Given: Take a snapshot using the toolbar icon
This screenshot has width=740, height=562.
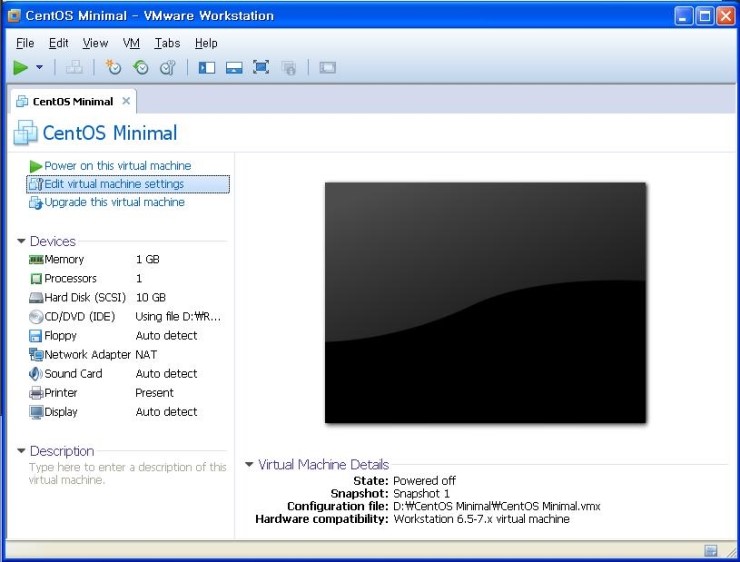Looking at the screenshot, I should pyautogui.click(x=113, y=68).
